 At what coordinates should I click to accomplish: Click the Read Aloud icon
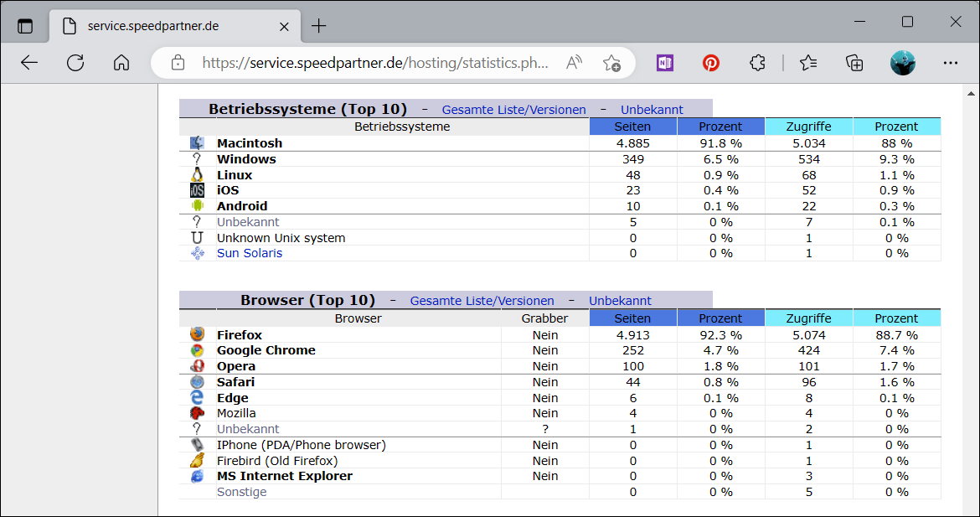574,63
